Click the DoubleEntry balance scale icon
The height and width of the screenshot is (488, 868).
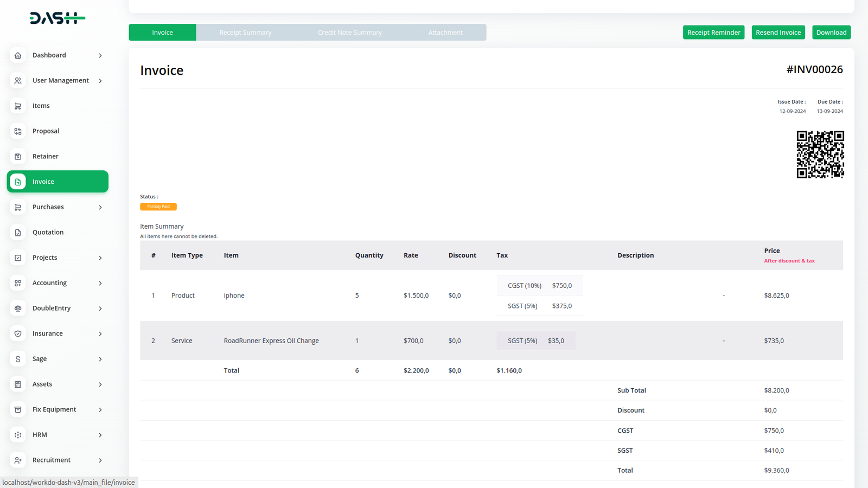click(x=18, y=309)
